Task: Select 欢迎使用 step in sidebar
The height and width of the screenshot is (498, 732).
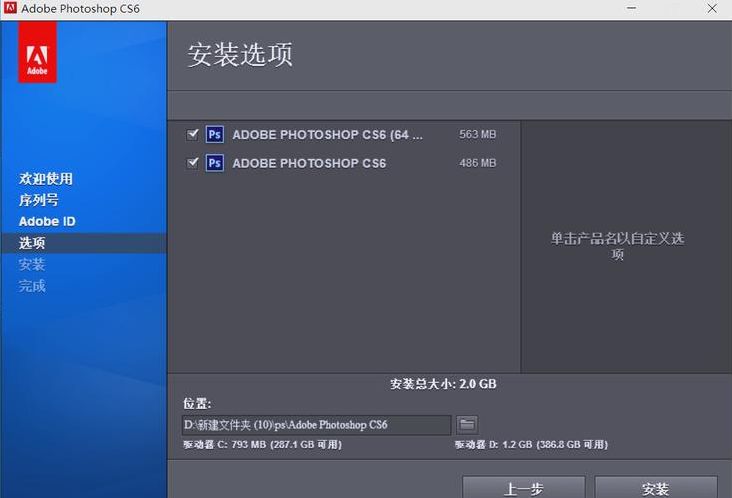Action: coord(46,179)
